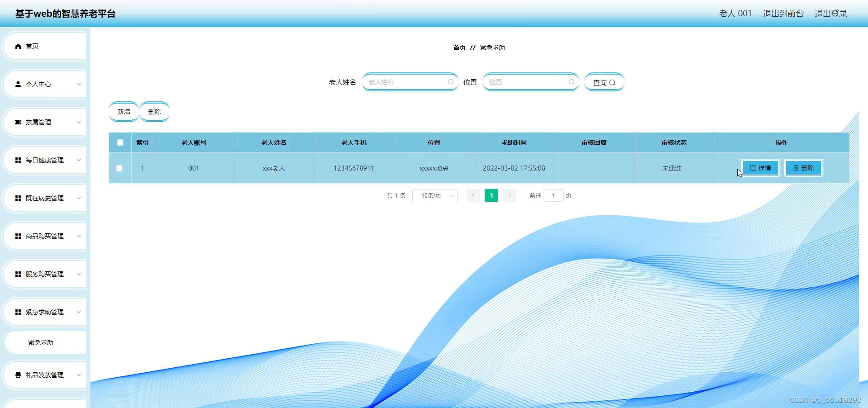Click the 新增 button

click(x=124, y=112)
